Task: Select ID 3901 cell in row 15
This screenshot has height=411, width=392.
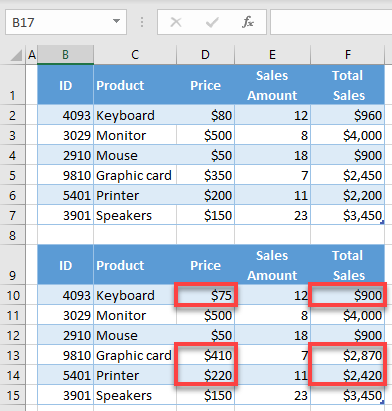Action: (65, 395)
